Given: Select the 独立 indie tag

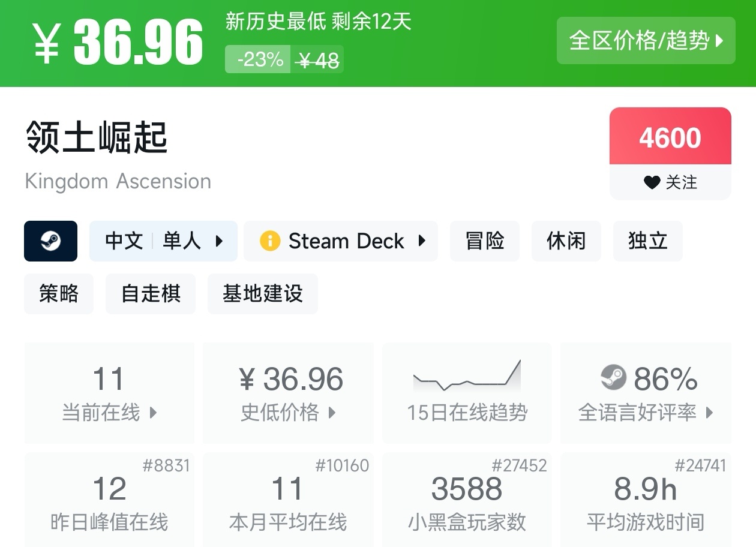Looking at the screenshot, I should tap(647, 241).
